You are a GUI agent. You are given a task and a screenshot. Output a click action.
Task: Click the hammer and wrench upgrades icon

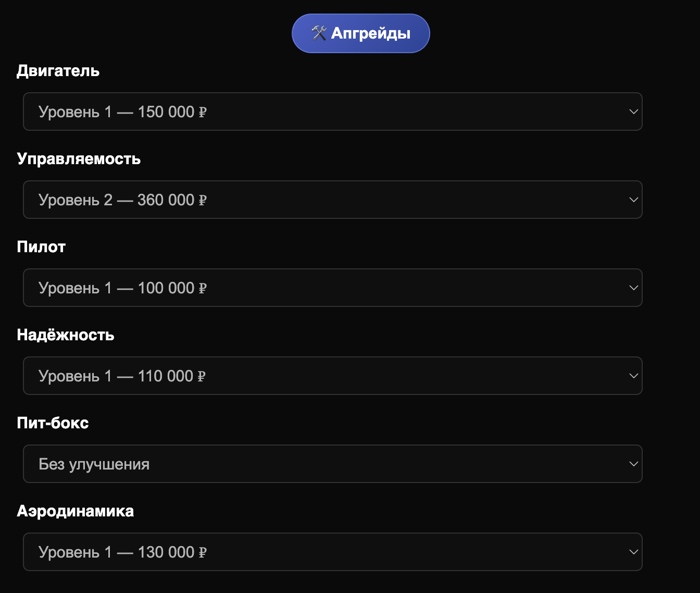[x=318, y=33]
